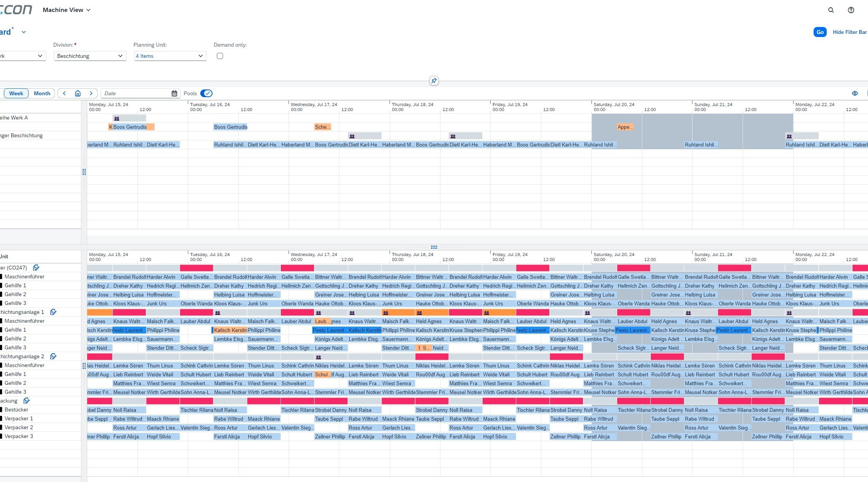The height and width of the screenshot is (482, 868).
Task: Click the pool people icon in the Werk A row on Monday
Action: coord(117,118)
